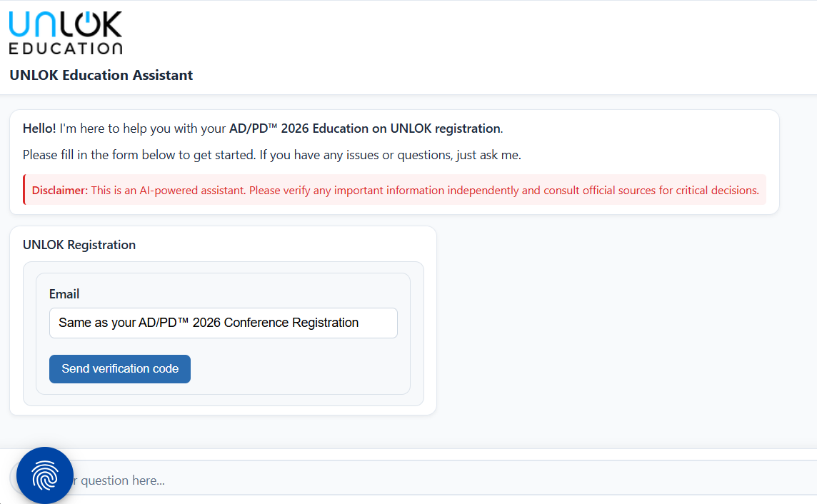Click the EDUCATION wordmark under the logo
Screen dimensions: 817x504
point(65,49)
